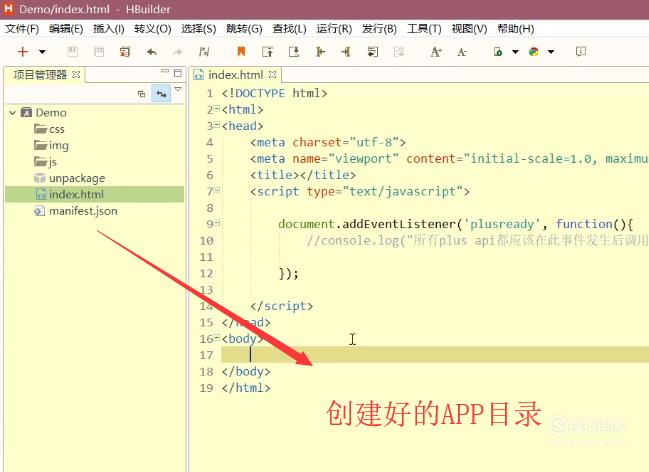Click the HBuilder logo in title bar

[x=8, y=9]
